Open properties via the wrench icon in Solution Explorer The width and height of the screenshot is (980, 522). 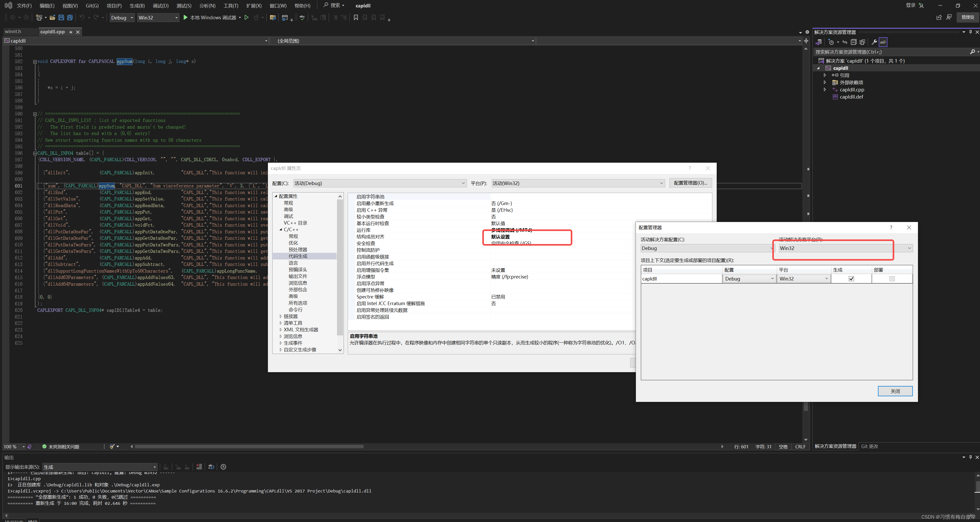click(x=874, y=42)
